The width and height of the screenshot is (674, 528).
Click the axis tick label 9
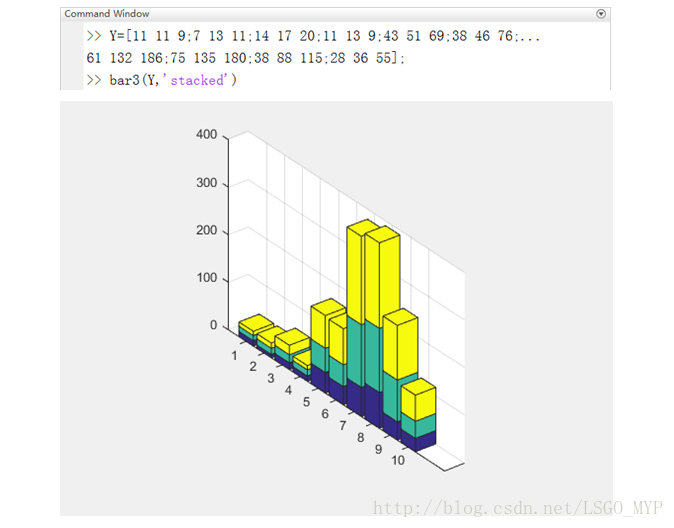pyautogui.click(x=378, y=449)
